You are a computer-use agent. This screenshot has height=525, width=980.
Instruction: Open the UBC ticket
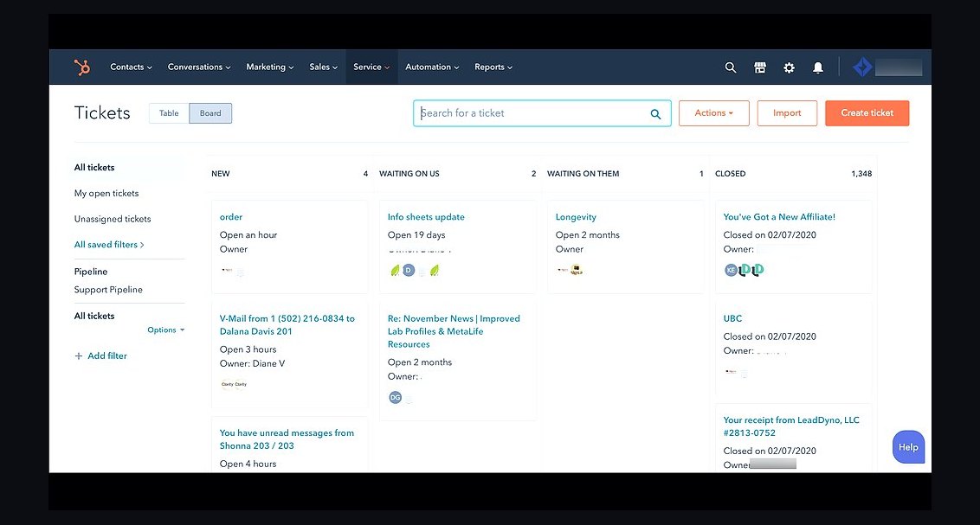tap(732, 318)
